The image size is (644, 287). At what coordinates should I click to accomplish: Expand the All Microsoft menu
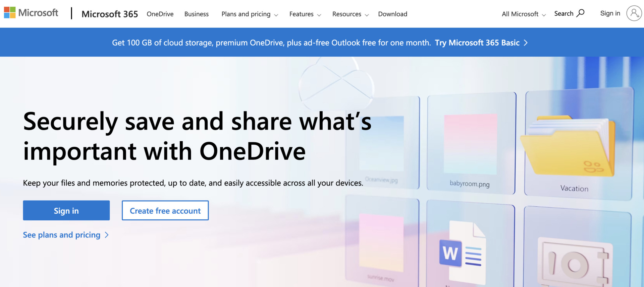[524, 14]
